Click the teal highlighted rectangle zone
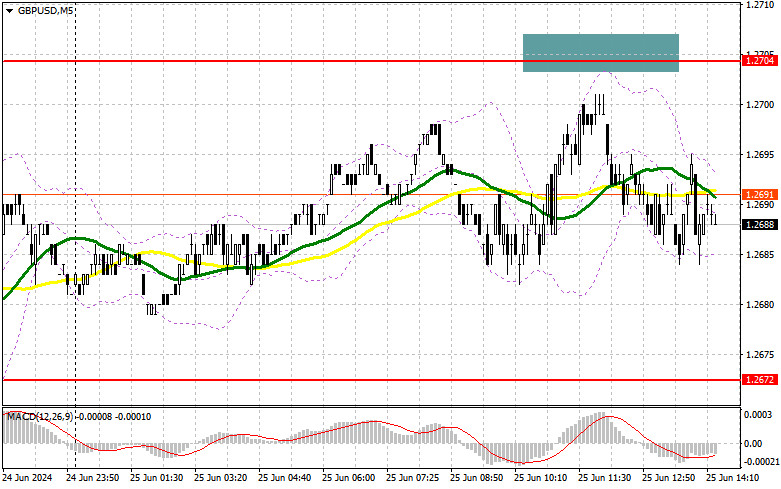The height and width of the screenshot is (489, 781). 601,53
